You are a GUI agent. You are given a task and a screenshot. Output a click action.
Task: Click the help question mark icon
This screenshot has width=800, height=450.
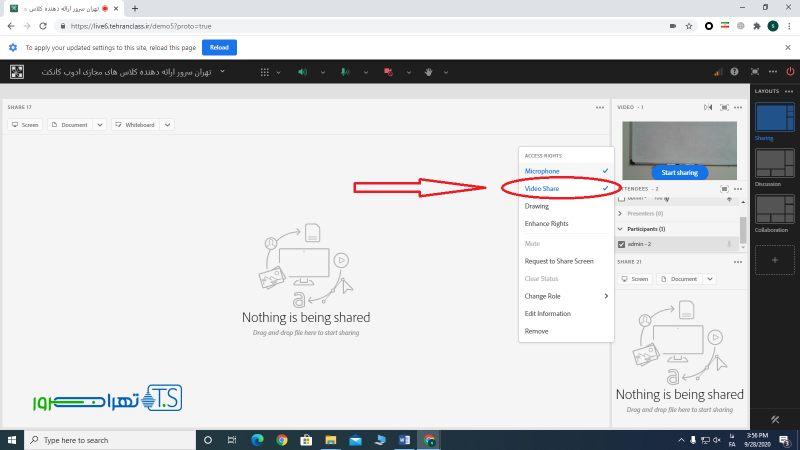(x=735, y=72)
